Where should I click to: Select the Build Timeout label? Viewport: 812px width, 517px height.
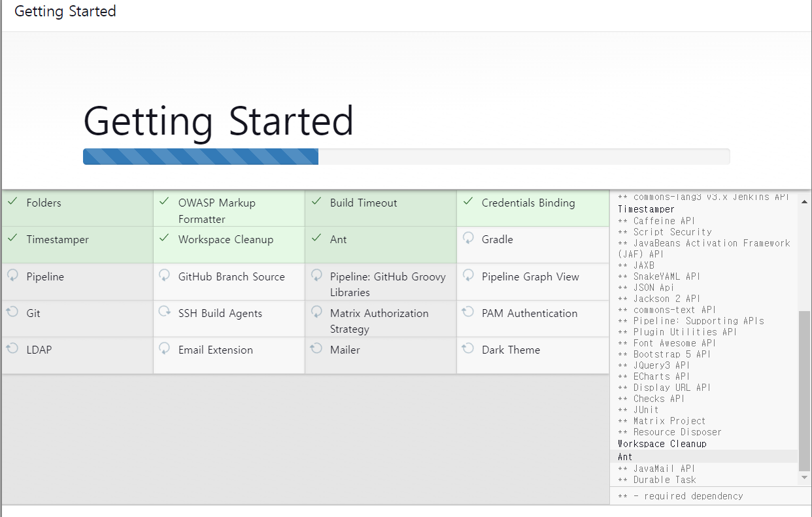click(x=364, y=203)
